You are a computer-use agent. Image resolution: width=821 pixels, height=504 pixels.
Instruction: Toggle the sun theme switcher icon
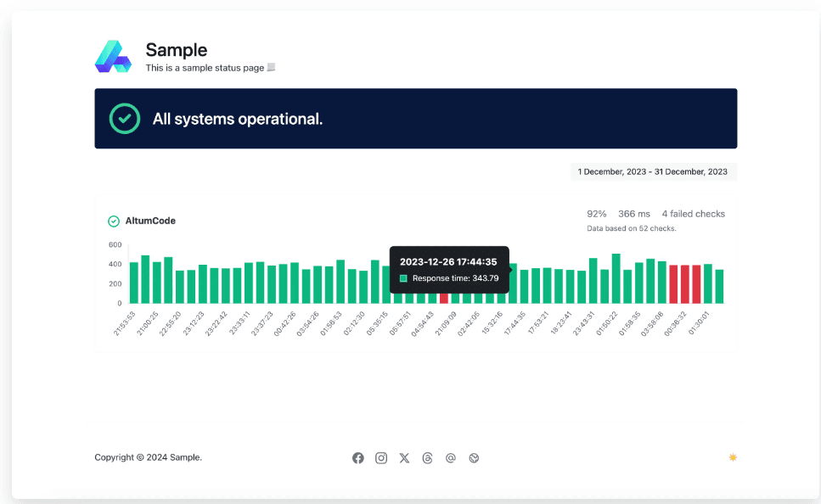733,457
